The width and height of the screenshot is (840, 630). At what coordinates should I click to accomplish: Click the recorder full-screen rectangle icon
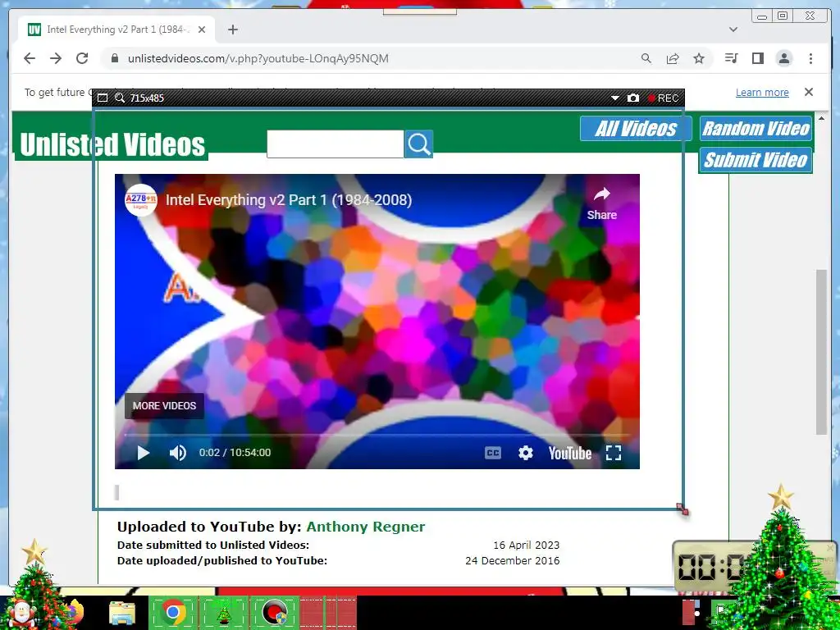(x=103, y=98)
